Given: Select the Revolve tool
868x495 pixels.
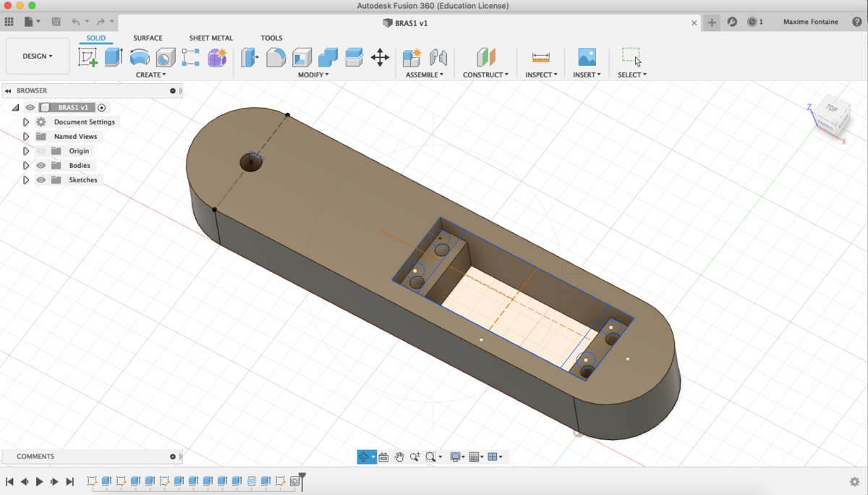Looking at the screenshot, I should (x=140, y=57).
